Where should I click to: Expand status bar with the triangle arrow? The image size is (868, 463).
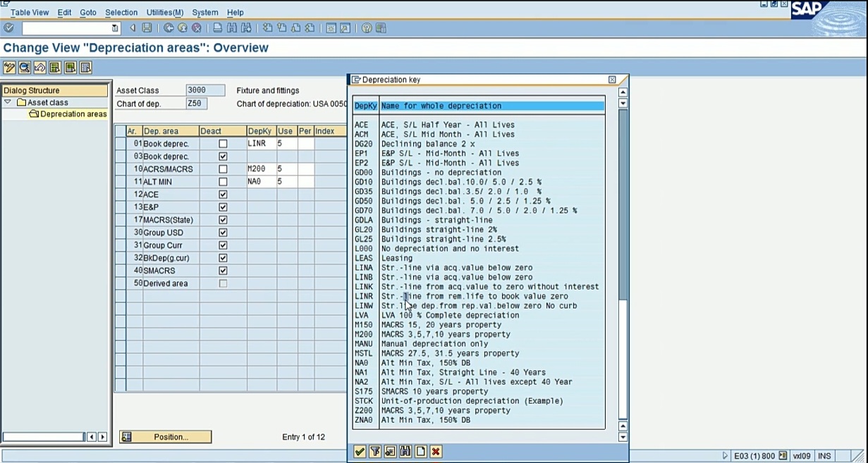point(725,456)
